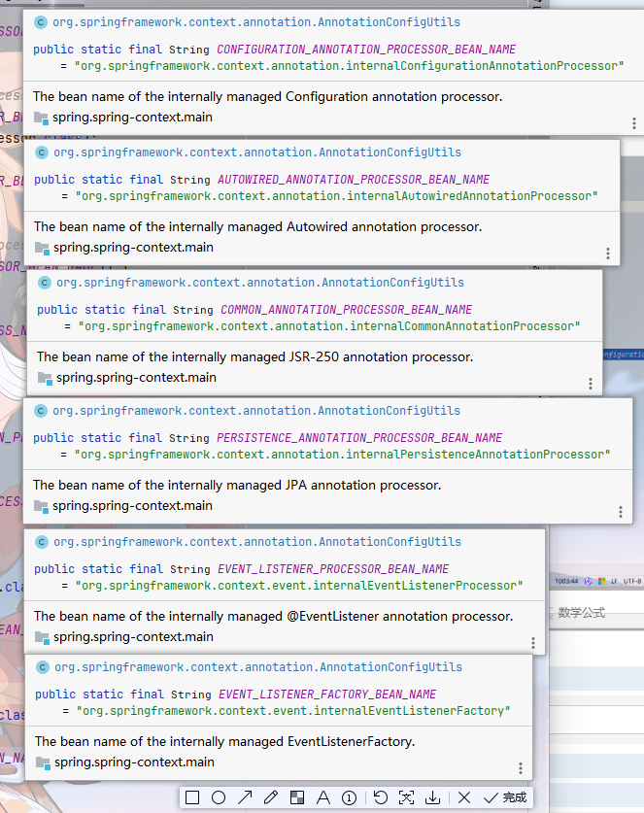
Task: Click module folder icon under JSR-250 description
Action: [45, 378]
